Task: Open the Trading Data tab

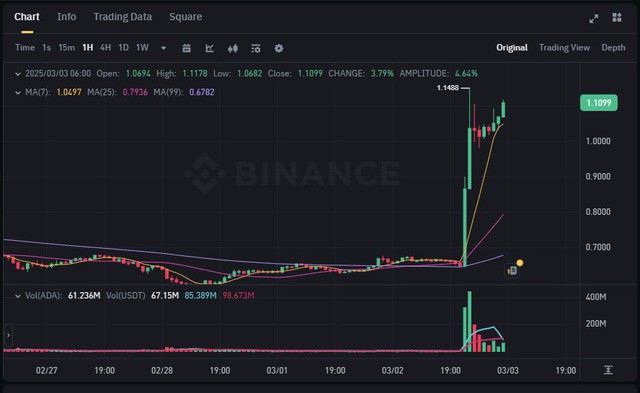Action: click(x=122, y=17)
